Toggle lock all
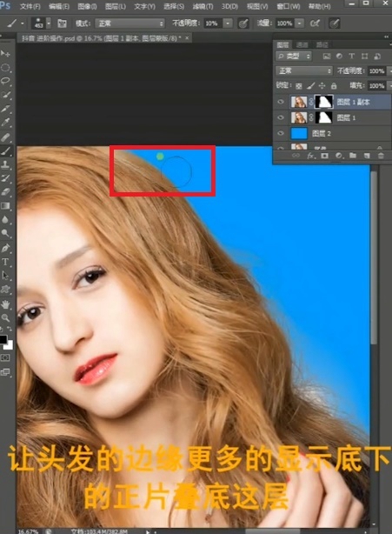392x534 pixels. tap(334, 85)
